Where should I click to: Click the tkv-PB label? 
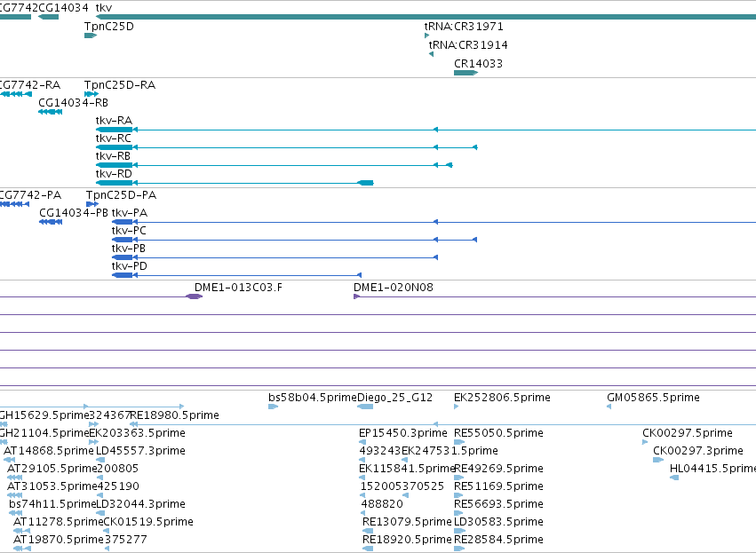[128, 249]
